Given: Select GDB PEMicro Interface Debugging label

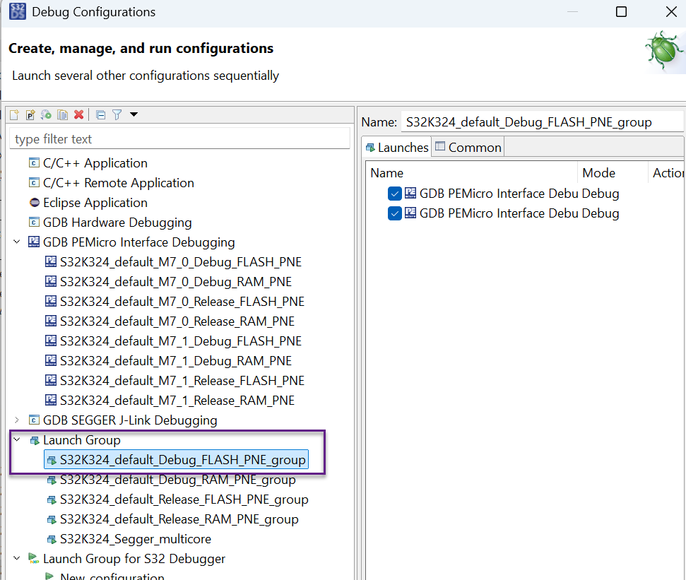Looking at the screenshot, I should point(139,242).
